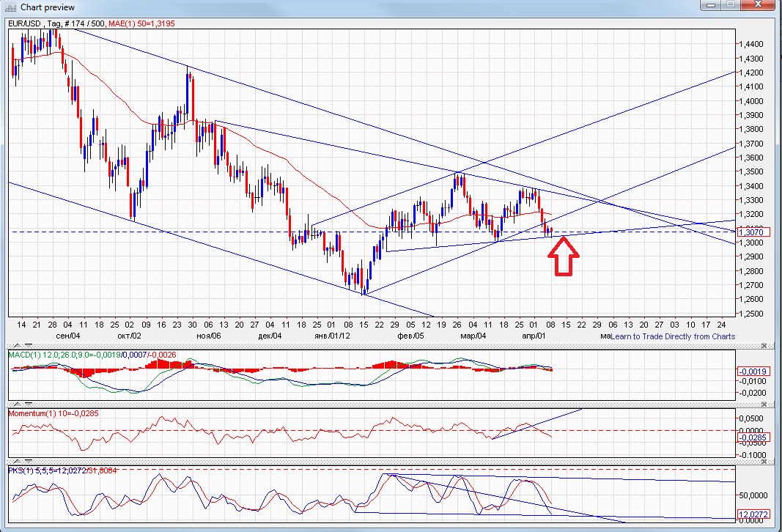The image size is (782, 532).
Task: Click the down arrow above the Momentum panel
Action: (27, 403)
